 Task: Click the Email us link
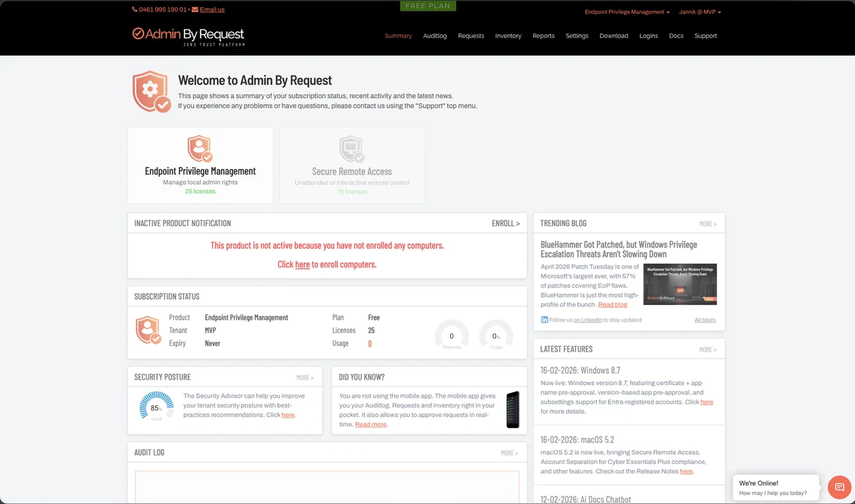(212, 10)
